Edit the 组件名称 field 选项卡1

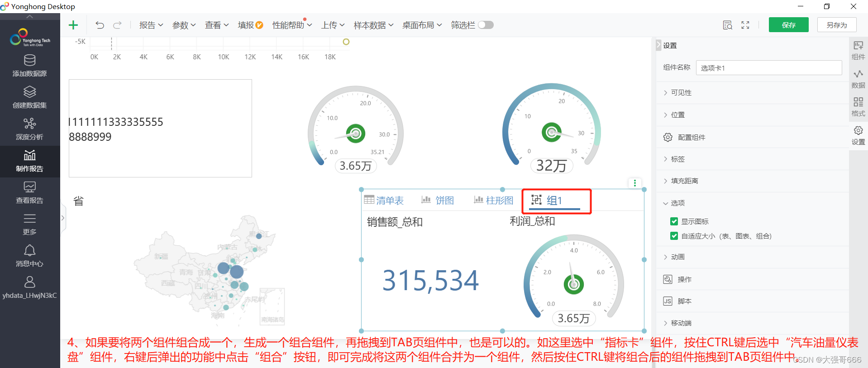[769, 68]
